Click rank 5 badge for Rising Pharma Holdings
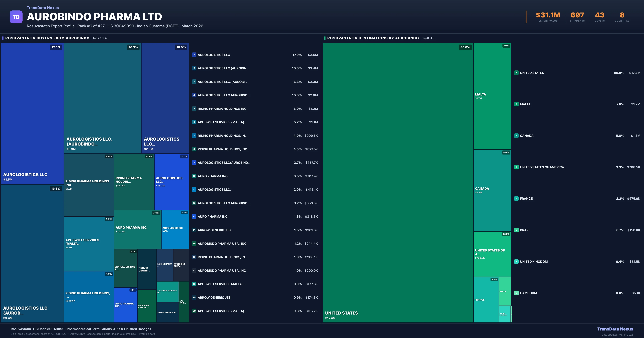Screen dimensions: 644x338 (194, 109)
